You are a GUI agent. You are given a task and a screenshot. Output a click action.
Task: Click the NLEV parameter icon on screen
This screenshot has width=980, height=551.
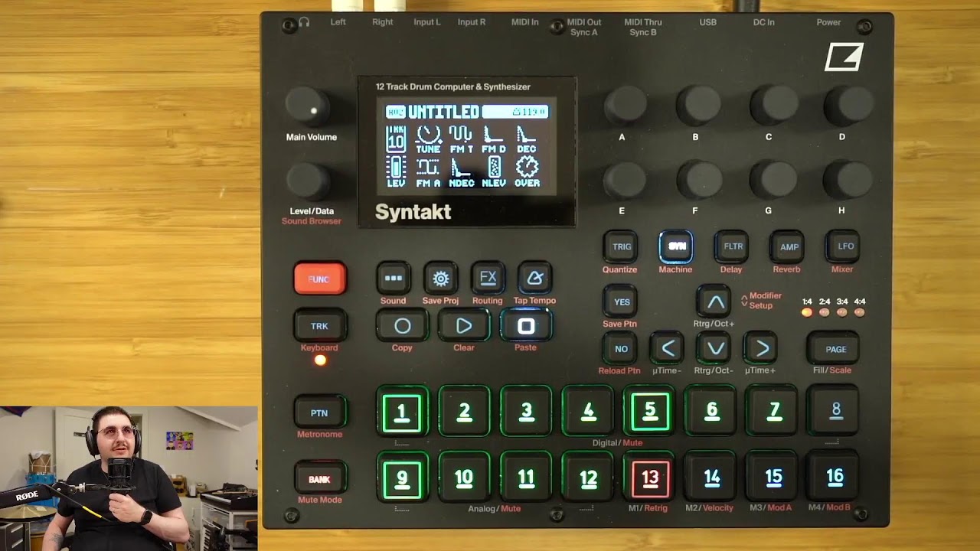[494, 173]
